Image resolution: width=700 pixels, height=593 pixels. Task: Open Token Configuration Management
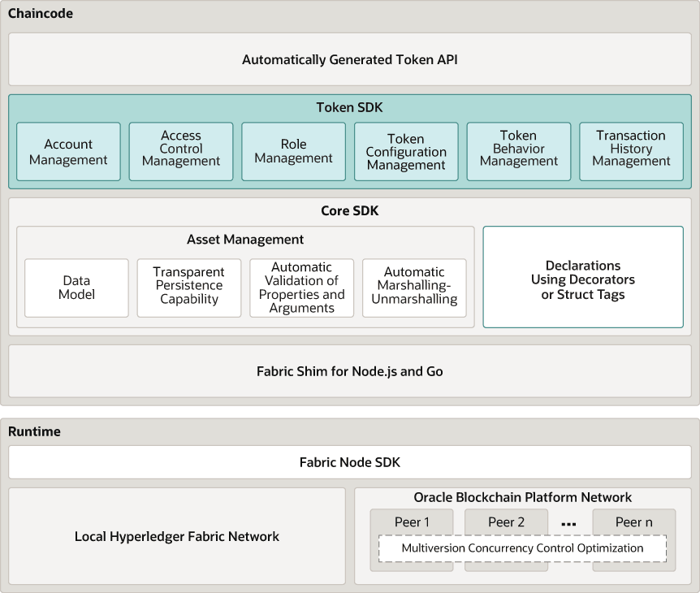(406, 151)
